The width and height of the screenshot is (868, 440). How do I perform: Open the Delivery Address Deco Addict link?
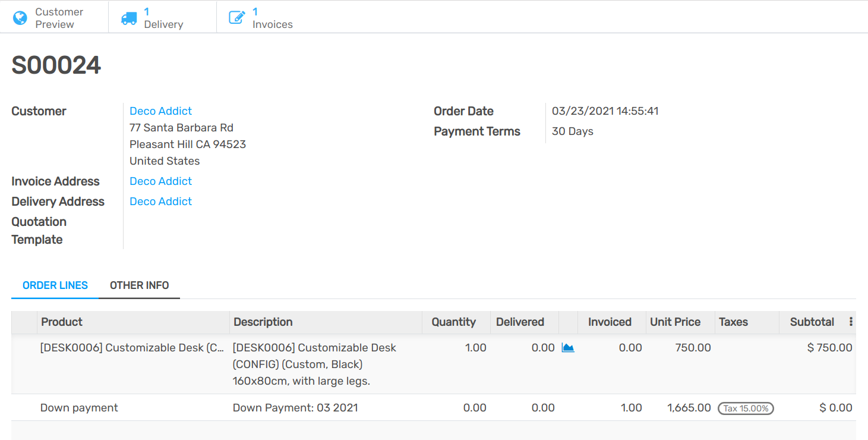160,201
